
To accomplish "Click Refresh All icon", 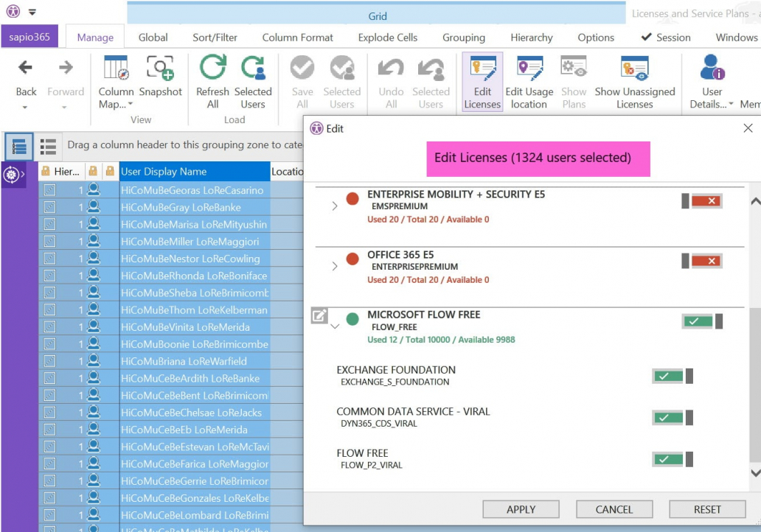I will tap(212, 67).
